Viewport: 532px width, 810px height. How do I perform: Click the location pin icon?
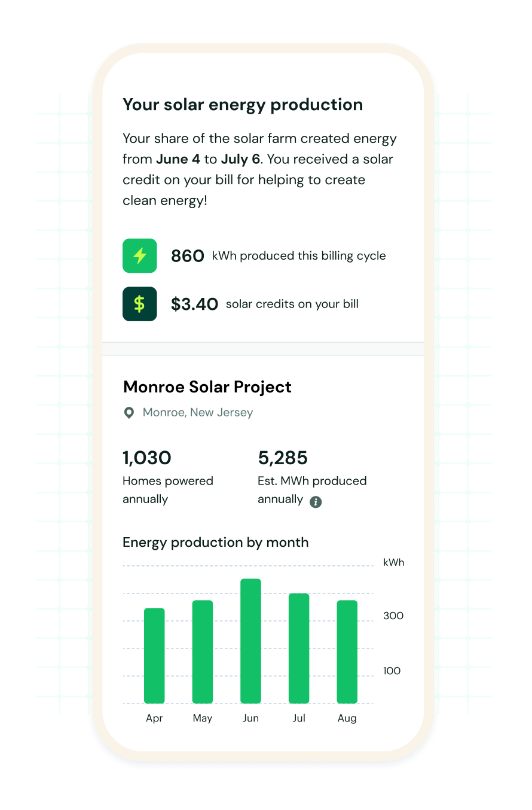click(x=129, y=413)
